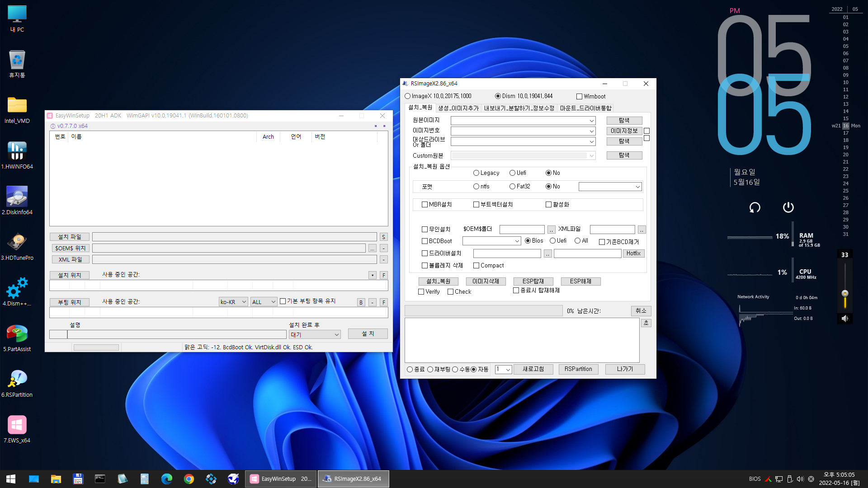
Task: Click the RSPartition button in RSImageX
Action: point(578,369)
